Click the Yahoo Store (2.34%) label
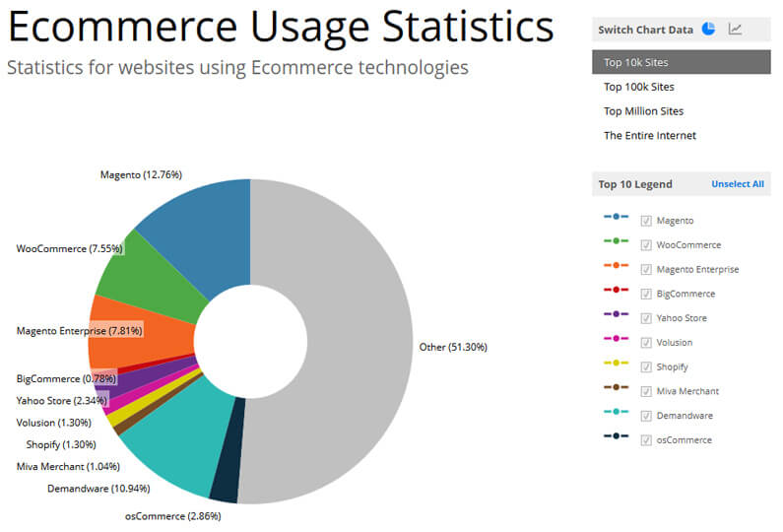 62,401
